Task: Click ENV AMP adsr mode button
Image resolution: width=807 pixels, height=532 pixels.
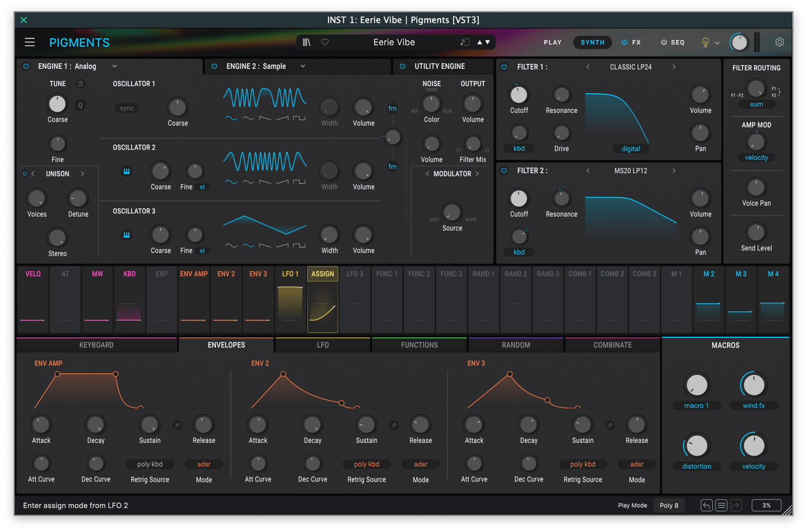Action: click(x=204, y=464)
